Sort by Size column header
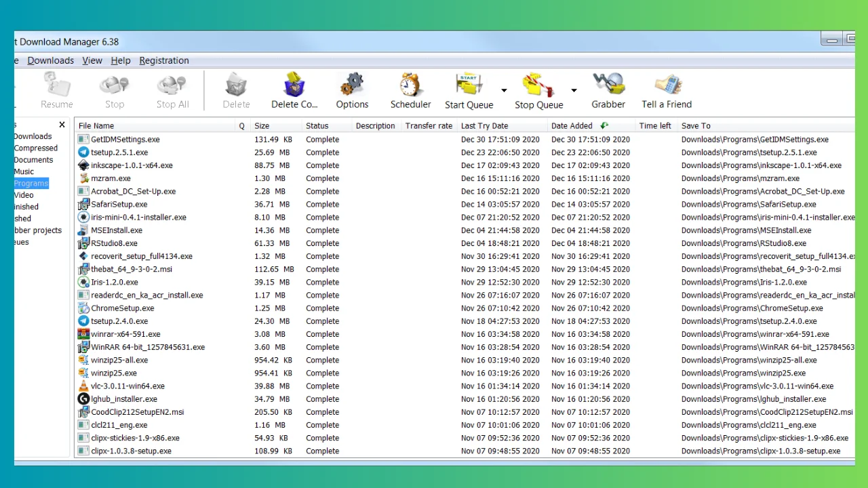 click(x=276, y=125)
